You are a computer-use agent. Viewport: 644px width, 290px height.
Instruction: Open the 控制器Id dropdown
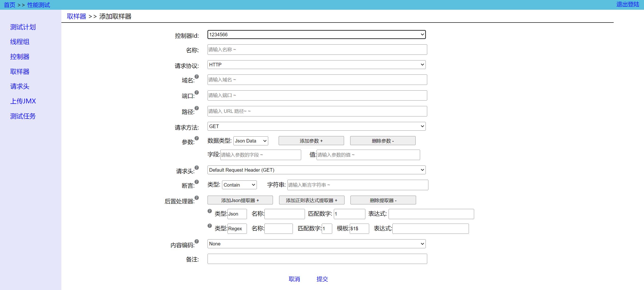coord(316,35)
